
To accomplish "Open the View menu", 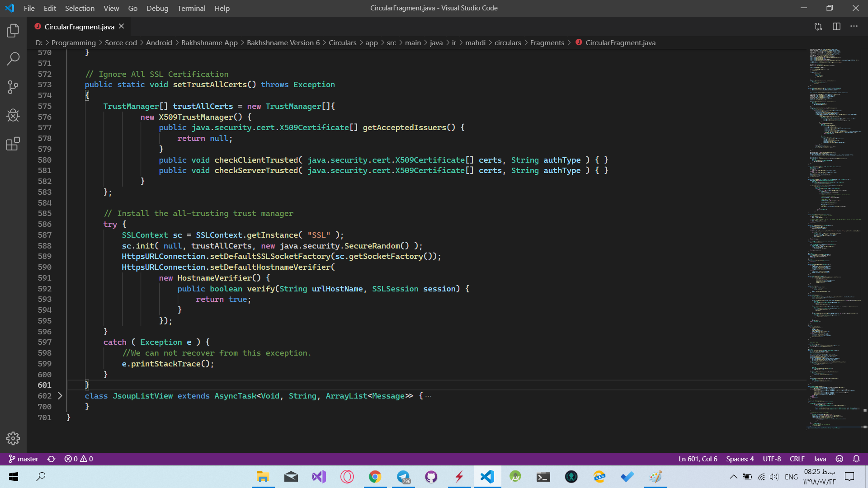I will 111,8.
